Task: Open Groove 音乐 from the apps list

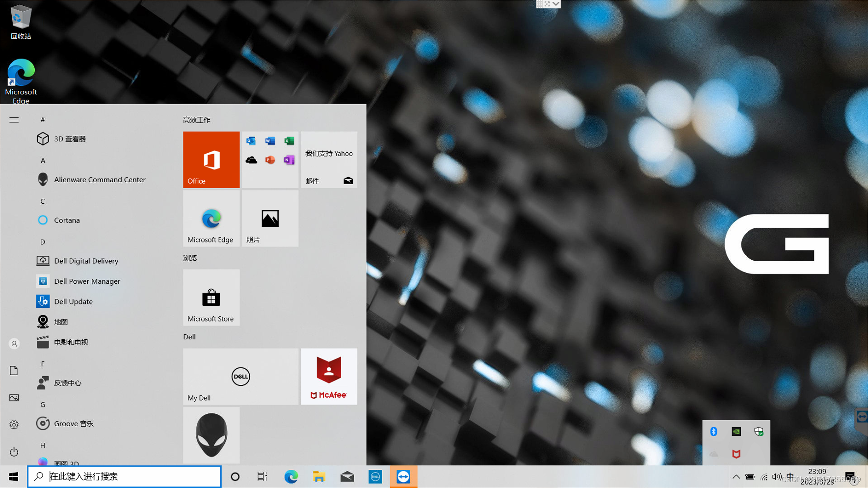Action: [74, 423]
